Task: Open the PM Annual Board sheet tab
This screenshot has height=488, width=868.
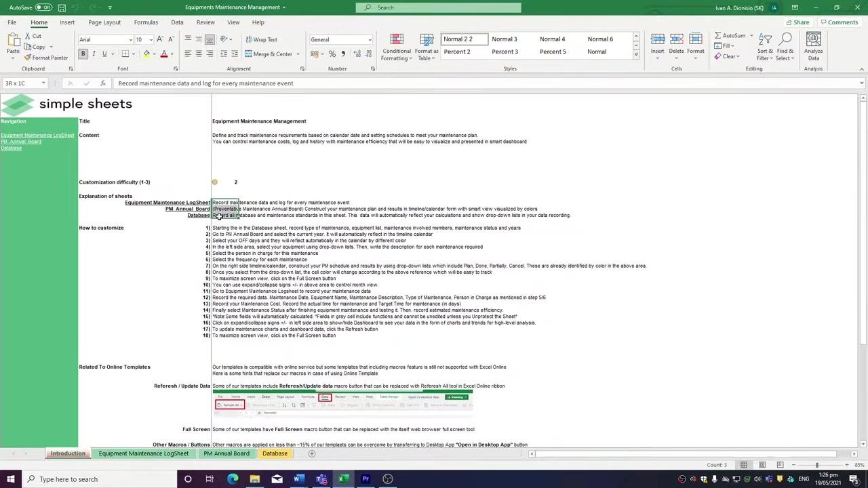Action: tap(226, 453)
